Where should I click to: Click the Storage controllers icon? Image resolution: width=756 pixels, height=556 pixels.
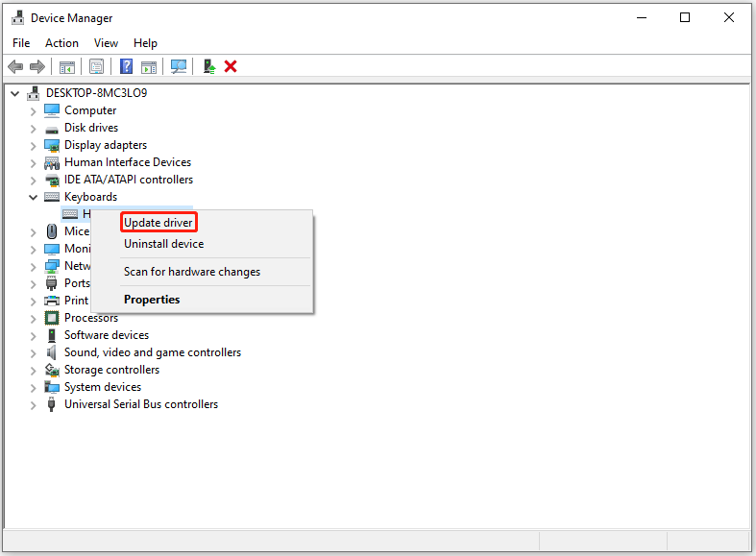click(x=52, y=370)
